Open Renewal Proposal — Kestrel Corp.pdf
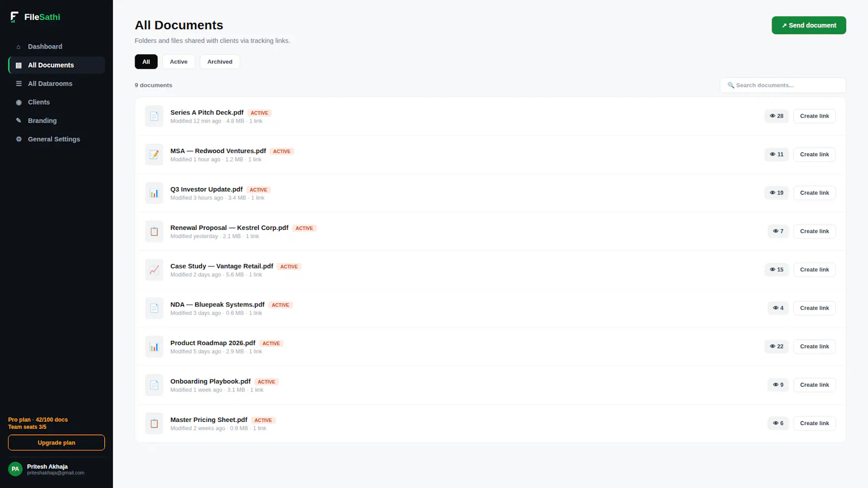Image resolution: width=868 pixels, height=488 pixels. pos(229,228)
